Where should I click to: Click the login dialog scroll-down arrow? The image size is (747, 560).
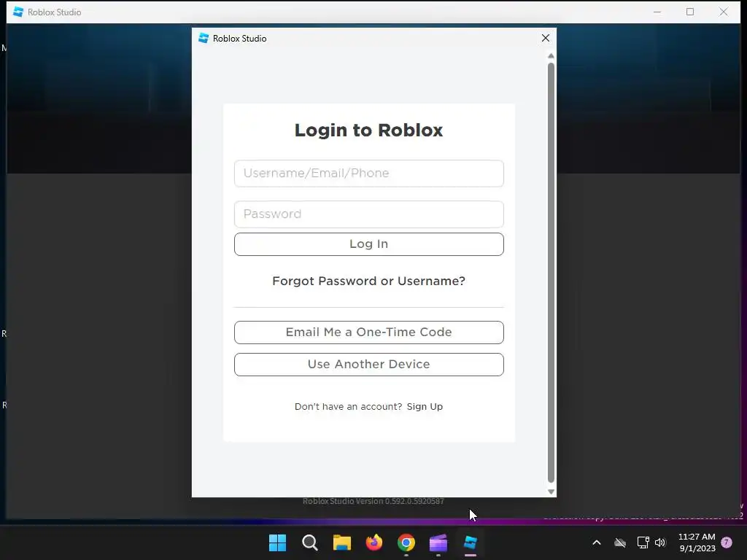pos(551,491)
